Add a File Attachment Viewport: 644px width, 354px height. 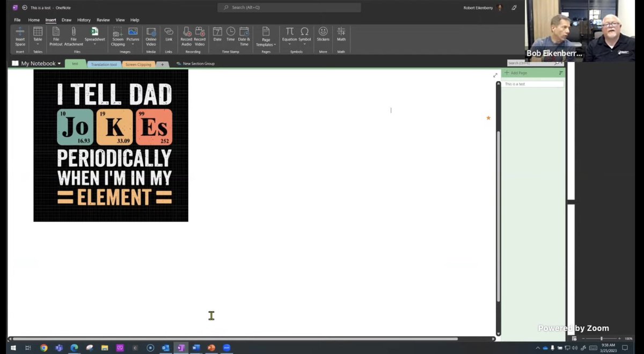point(74,36)
